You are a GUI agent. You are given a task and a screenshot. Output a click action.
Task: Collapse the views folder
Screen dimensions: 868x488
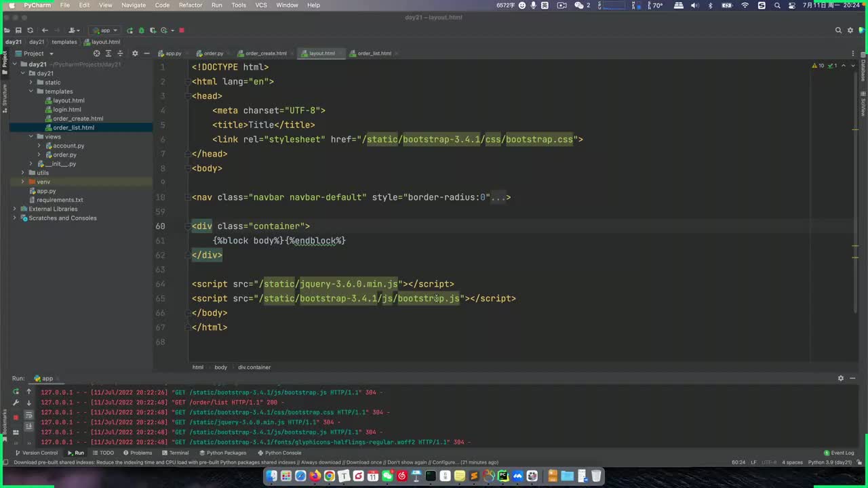point(31,136)
